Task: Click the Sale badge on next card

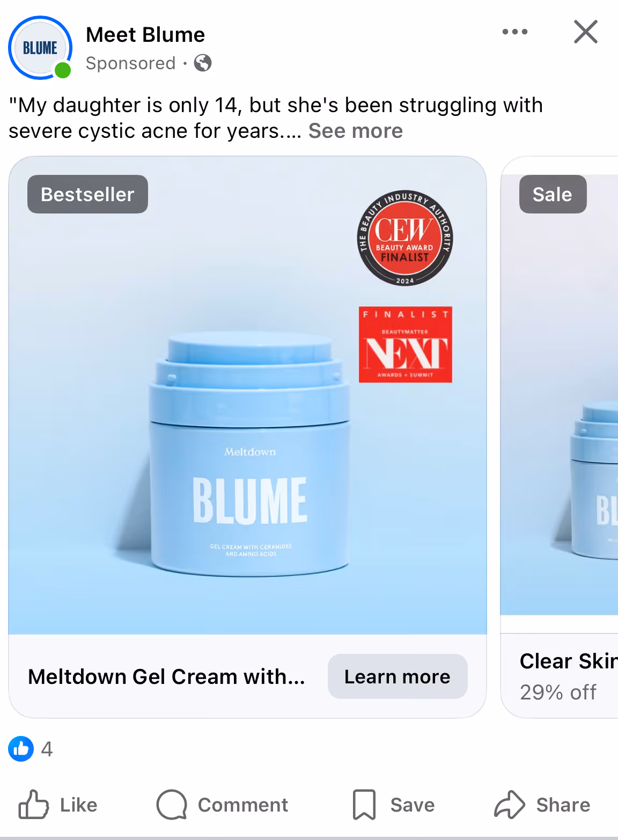Action: click(x=553, y=194)
